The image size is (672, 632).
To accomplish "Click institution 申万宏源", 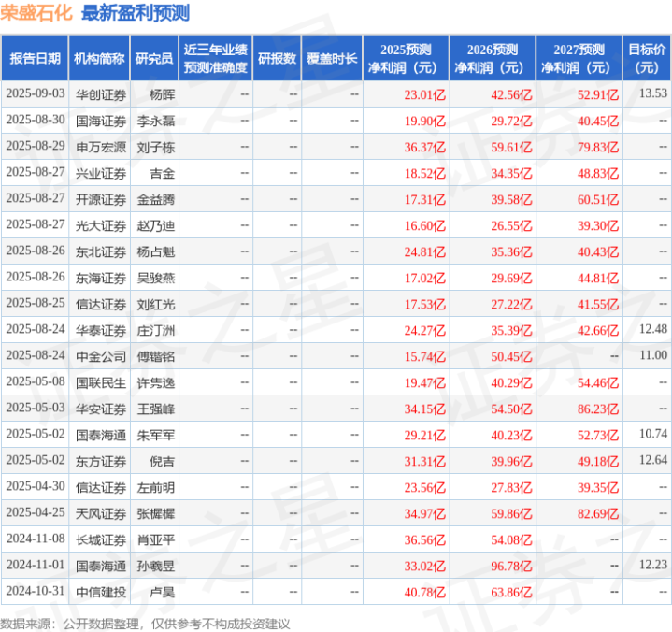I will (x=101, y=147).
